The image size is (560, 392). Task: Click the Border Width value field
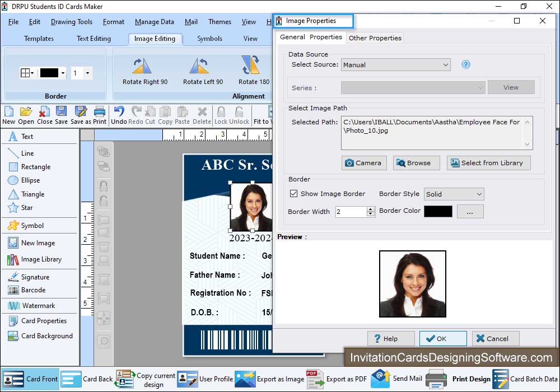tap(352, 212)
